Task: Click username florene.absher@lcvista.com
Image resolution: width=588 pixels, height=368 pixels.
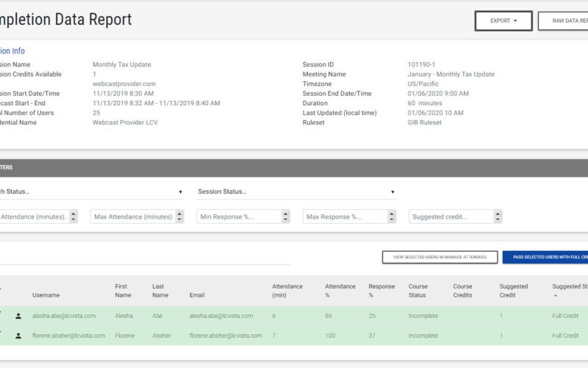Action: pyautogui.click(x=68, y=336)
